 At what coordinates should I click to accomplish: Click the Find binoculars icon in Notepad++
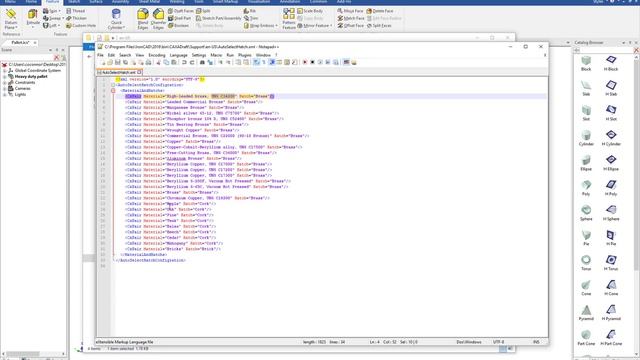(x=202, y=62)
